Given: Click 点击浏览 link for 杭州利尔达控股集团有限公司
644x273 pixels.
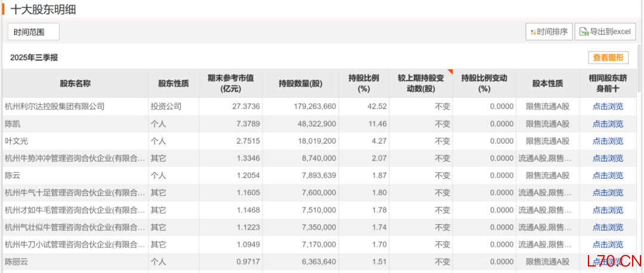Looking at the screenshot, I should pyautogui.click(x=608, y=107).
